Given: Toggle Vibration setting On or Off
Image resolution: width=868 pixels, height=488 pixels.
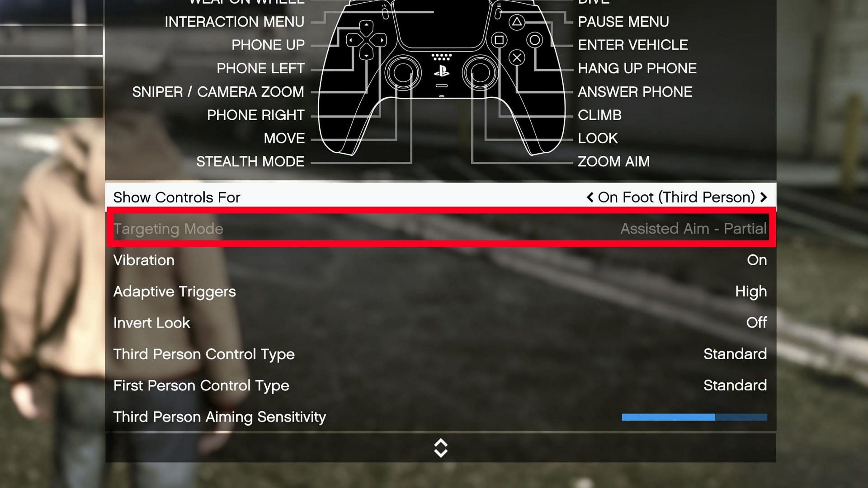Looking at the screenshot, I should click(757, 260).
